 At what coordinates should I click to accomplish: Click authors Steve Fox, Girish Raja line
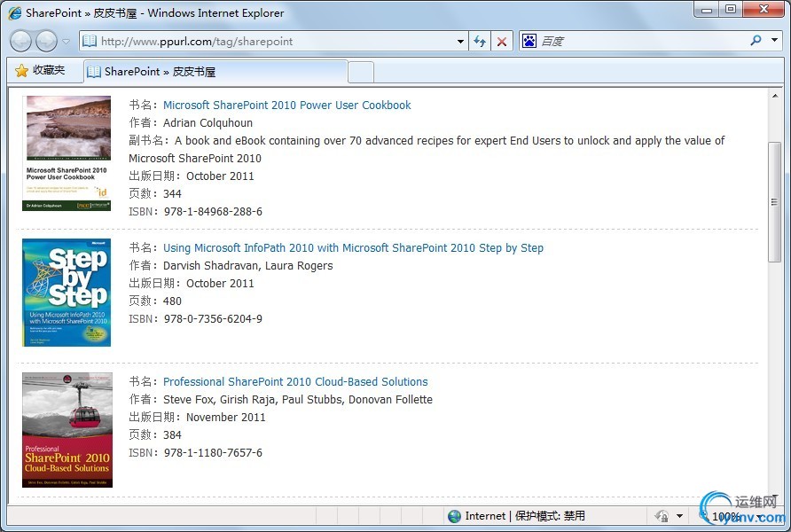pyautogui.click(x=298, y=400)
